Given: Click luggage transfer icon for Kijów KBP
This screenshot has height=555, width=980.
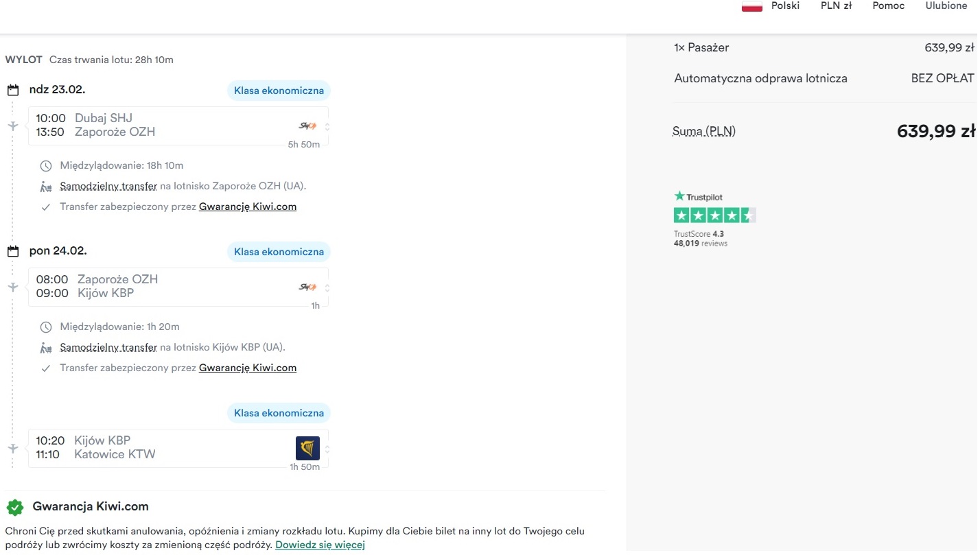Looking at the screenshot, I should coord(46,348).
